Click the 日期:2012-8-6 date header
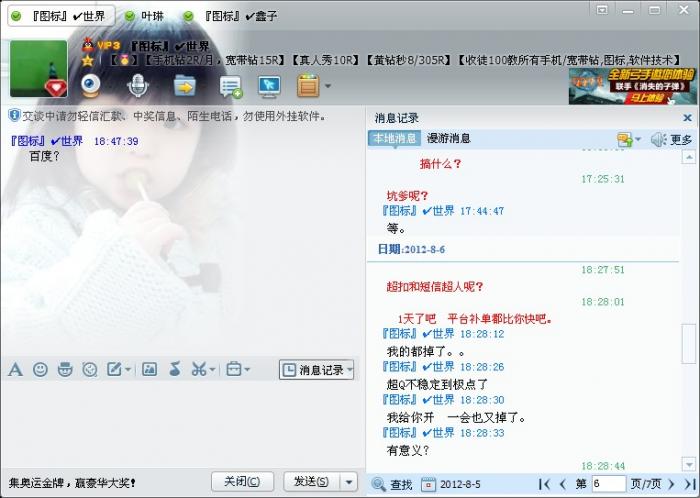The height and width of the screenshot is (498, 700). [411, 249]
